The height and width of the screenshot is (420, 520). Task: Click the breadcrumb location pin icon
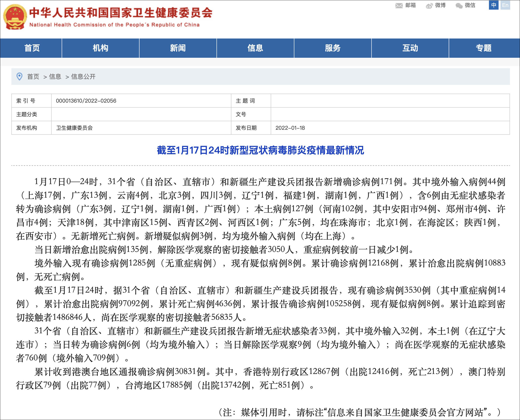pyautogui.click(x=19, y=77)
